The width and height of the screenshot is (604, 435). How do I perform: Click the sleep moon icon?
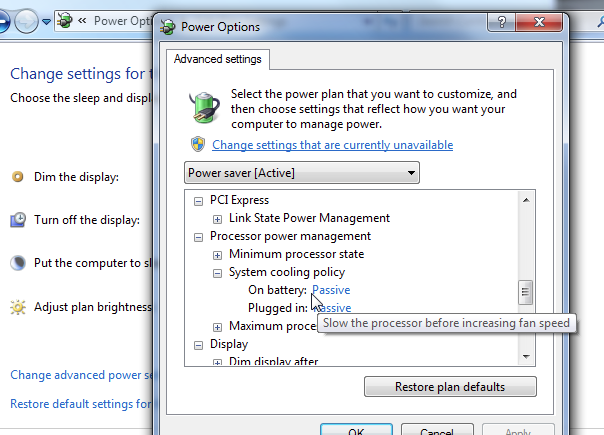tap(18, 263)
